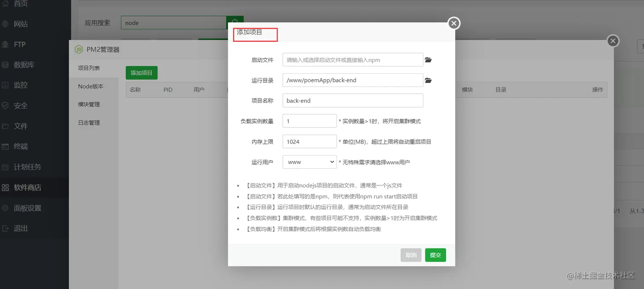Focus the 项目名称 back-end field
Viewport: 644px width, 289px height.
coord(353,101)
